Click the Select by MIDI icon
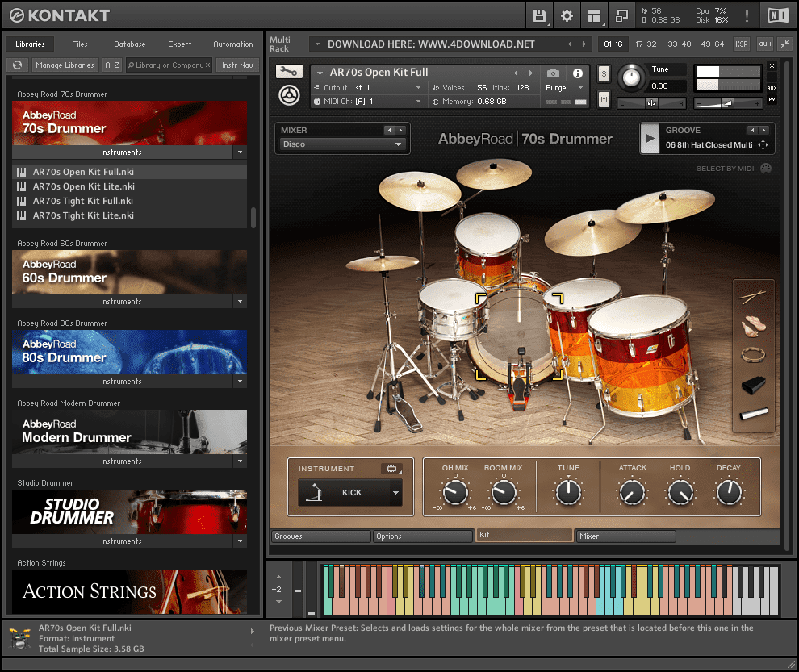This screenshot has height=672, width=799. coord(766,169)
